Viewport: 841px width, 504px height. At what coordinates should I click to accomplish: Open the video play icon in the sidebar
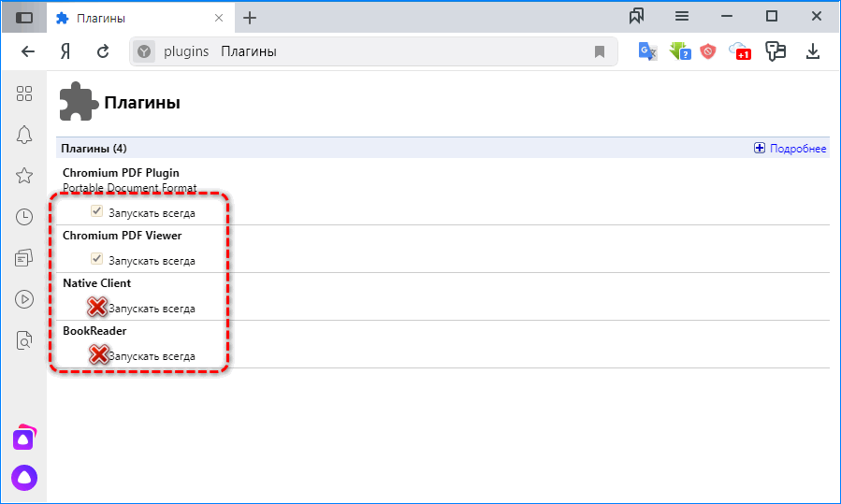click(24, 299)
